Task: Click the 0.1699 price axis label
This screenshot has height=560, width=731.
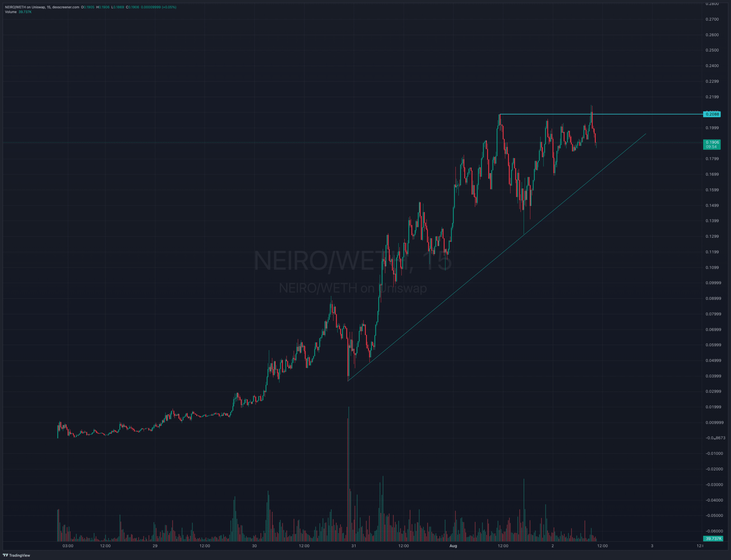Action: click(x=712, y=174)
